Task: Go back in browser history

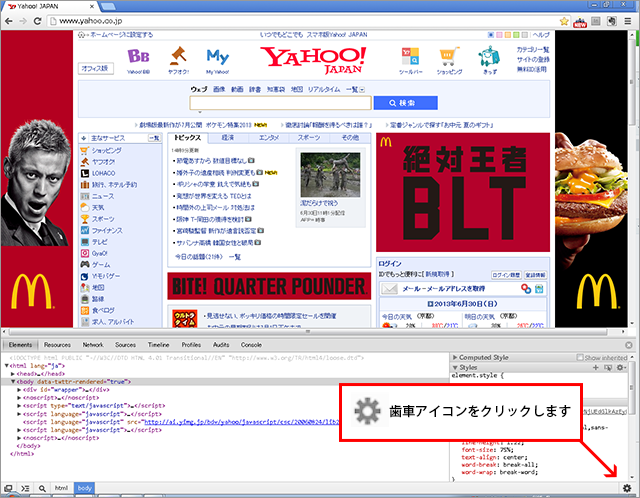Action: [x=9, y=21]
